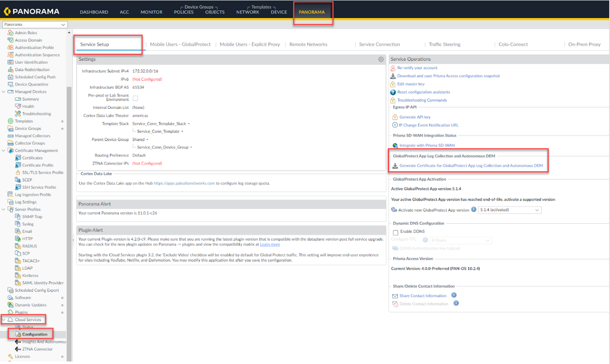Collapse the Server Profiles tree node
The image size is (610, 364).
[x=4, y=209]
